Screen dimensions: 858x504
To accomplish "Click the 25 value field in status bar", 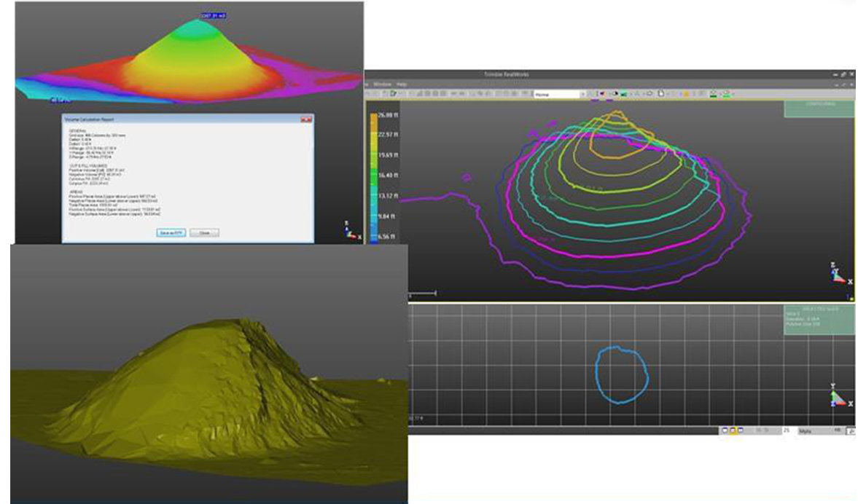I will 789,430.
